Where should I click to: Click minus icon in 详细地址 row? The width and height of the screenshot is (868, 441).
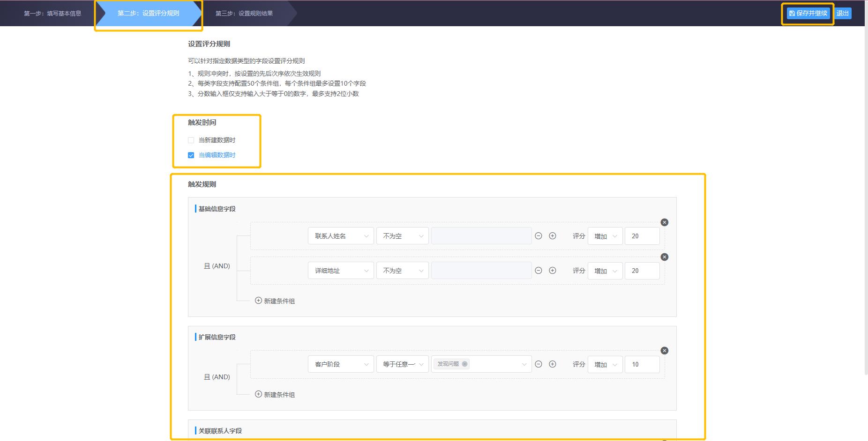[x=539, y=271]
